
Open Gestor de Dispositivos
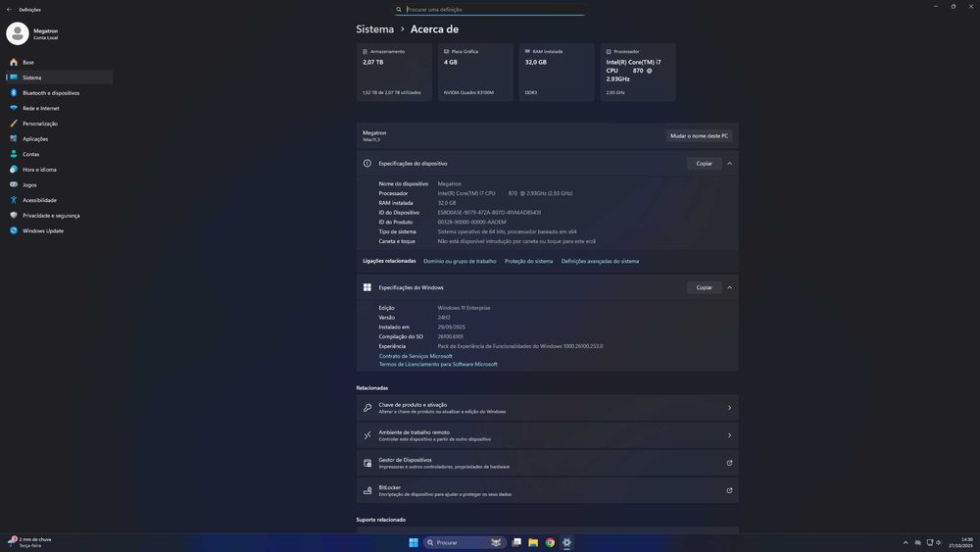[x=548, y=463]
